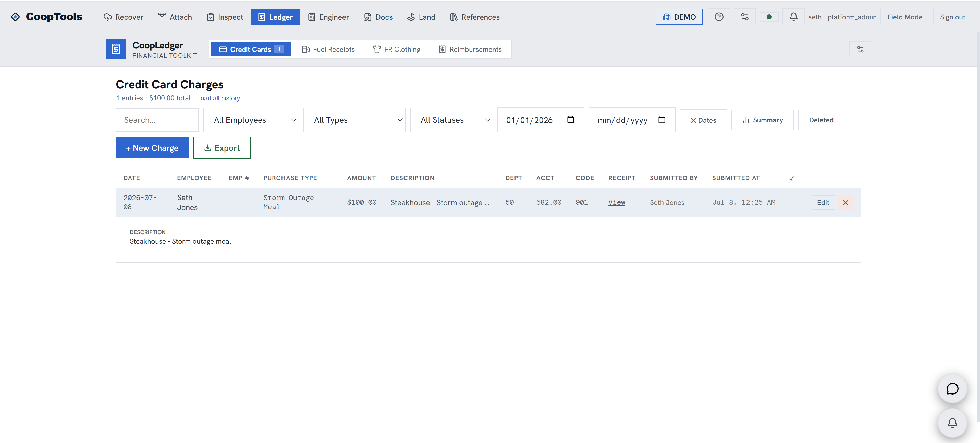The height and width of the screenshot is (443, 980).
Task: Switch to the FR Clothing tab
Action: [x=396, y=49]
